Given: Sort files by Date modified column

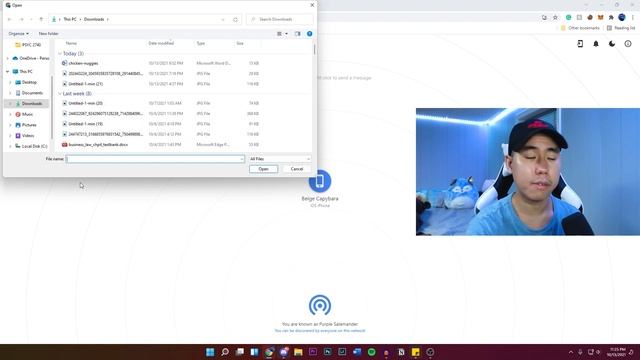Looking at the screenshot, I should tap(161, 43).
